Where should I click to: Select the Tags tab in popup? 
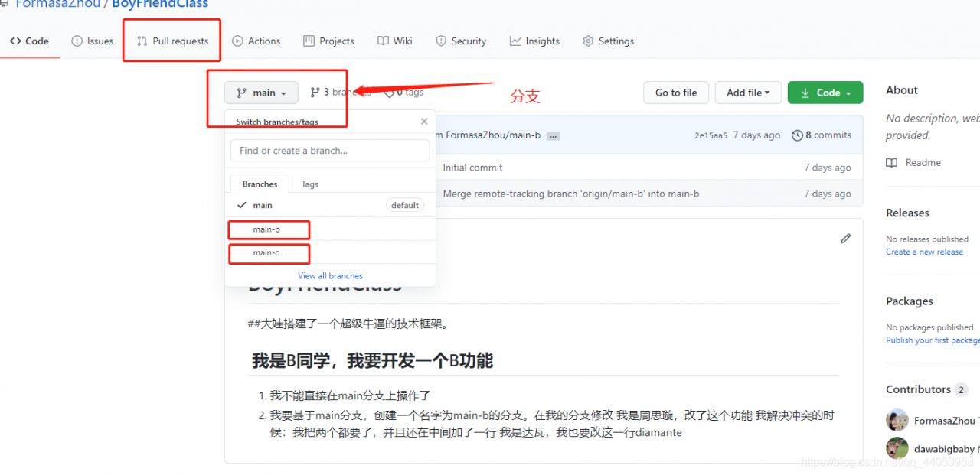coord(310,184)
